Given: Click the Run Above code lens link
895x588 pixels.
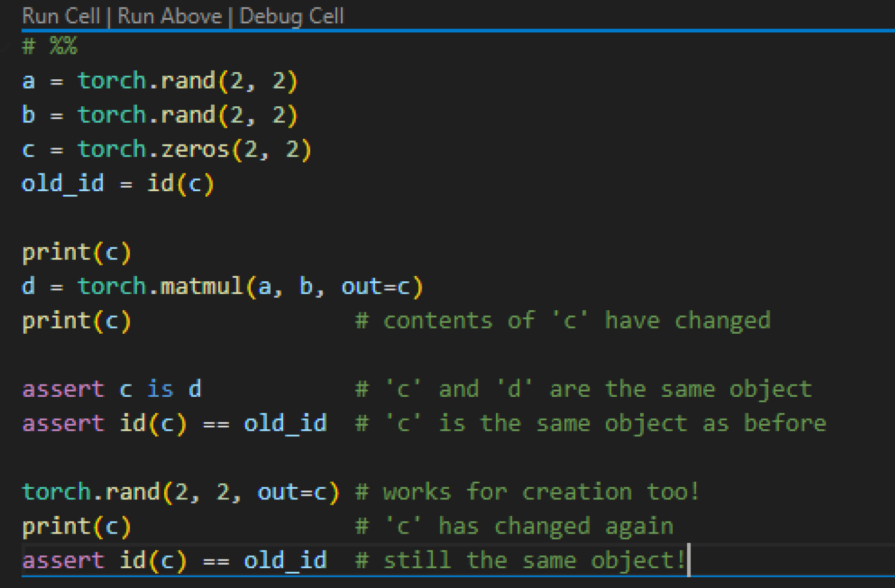Looking at the screenshot, I should [170, 16].
